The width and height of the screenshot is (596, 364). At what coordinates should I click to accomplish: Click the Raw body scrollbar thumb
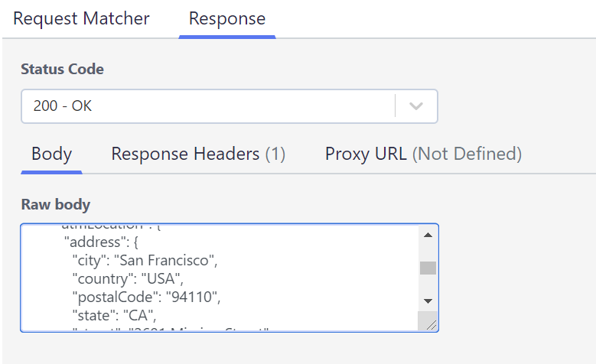tap(428, 268)
